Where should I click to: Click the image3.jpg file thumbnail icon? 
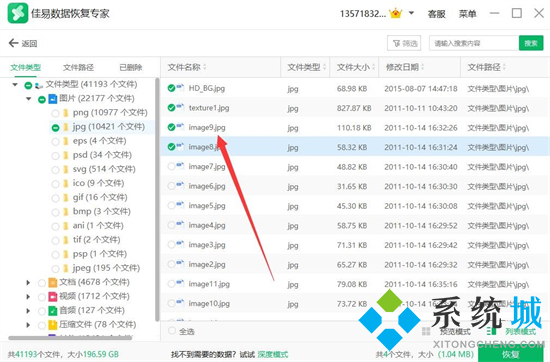point(180,244)
